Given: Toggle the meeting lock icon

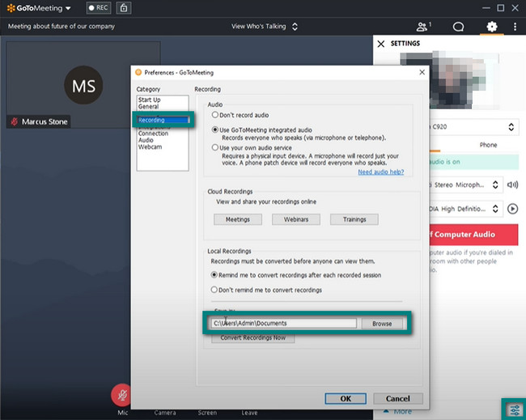Looking at the screenshot, I should [124, 8].
